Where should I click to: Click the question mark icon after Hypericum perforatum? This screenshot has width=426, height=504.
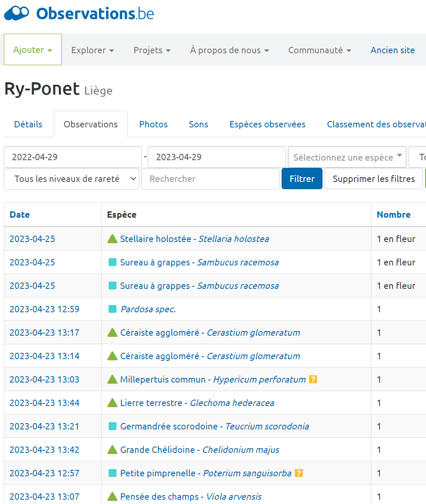point(313,379)
